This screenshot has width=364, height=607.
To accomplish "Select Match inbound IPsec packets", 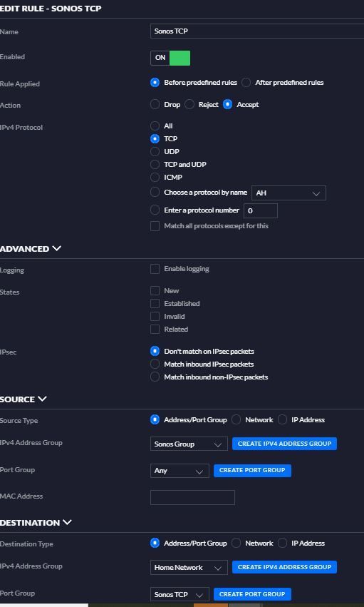I will [155, 364].
